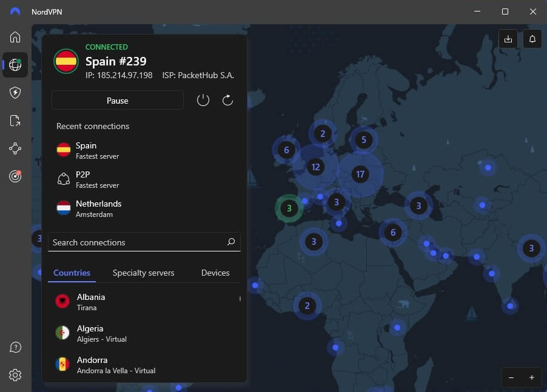Zoom into the map with plus control
Screen dimensions: 547x392
coord(532,377)
